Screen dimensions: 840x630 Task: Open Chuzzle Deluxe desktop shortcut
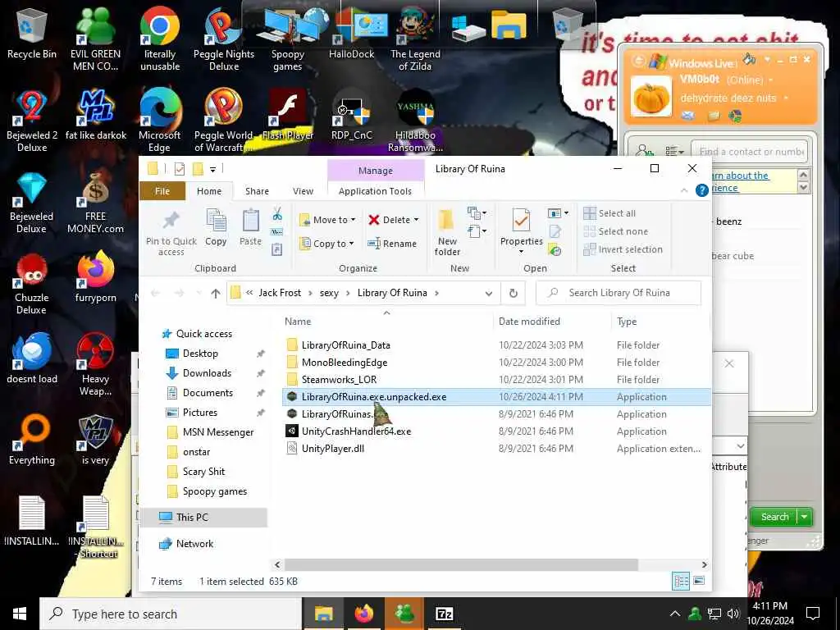pos(32,284)
